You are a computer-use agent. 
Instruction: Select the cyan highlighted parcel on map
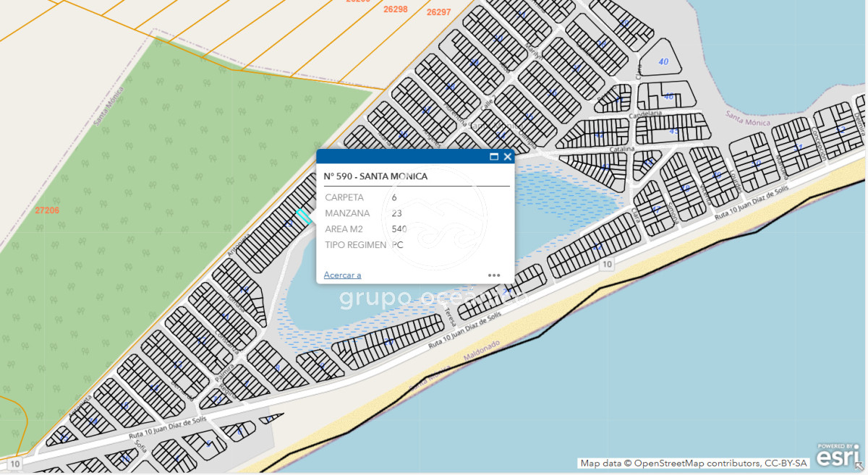(x=303, y=216)
